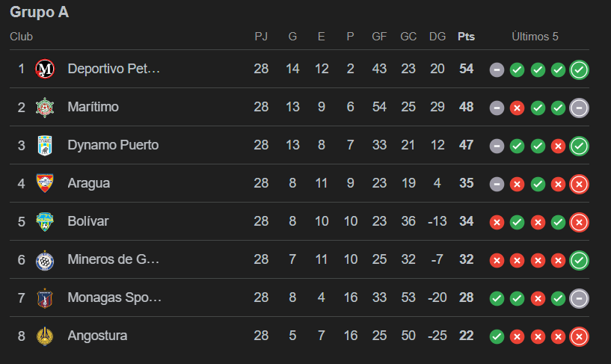Viewport: 611px width, 364px height.
Task: Click the Pts column header
Action: pos(466,37)
